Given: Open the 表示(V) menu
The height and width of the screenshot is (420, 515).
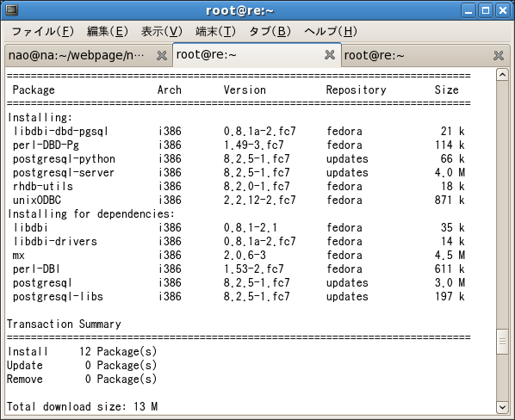Looking at the screenshot, I should click(x=162, y=32).
